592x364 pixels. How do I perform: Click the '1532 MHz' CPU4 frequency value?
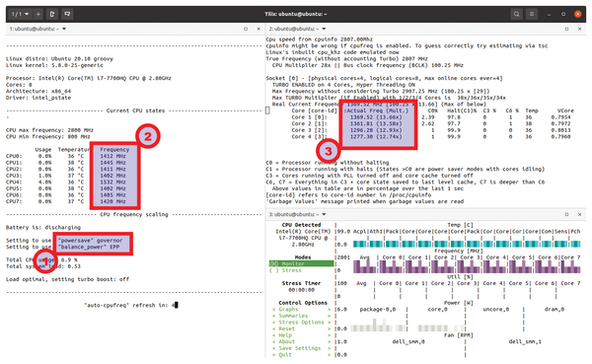click(112, 182)
